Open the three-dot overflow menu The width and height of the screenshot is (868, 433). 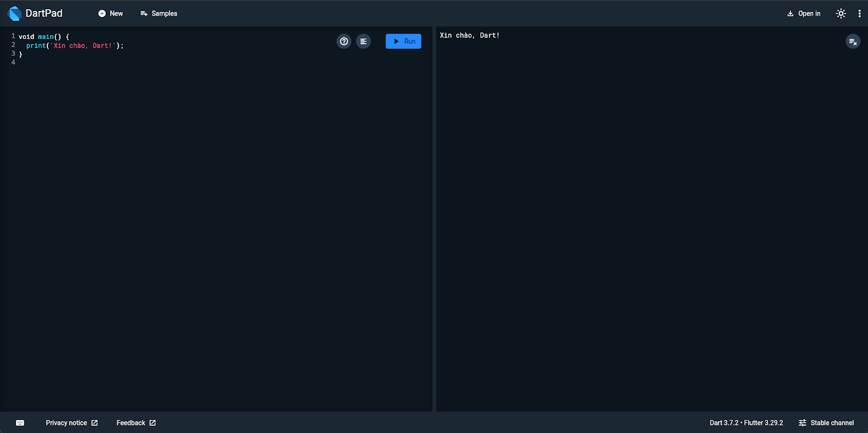coord(859,14)
